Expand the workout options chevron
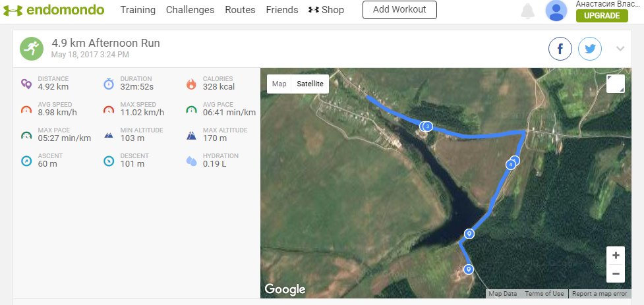The width and height of the screenshot is (644, 305). click(x=620, y=49)
